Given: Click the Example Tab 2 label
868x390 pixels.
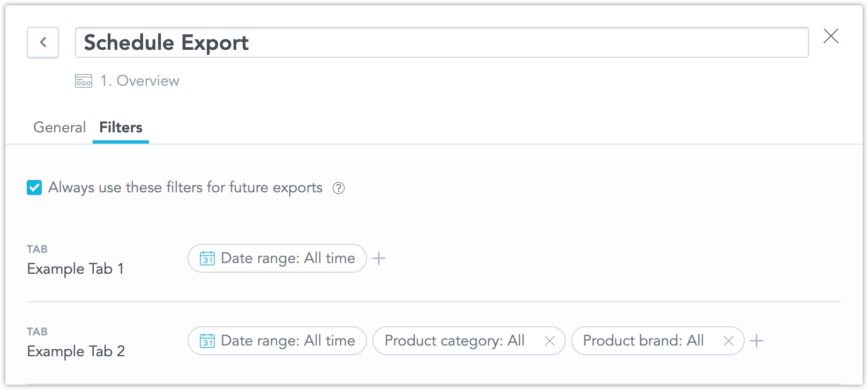Looking at the screenshot, I should (76, 351).
